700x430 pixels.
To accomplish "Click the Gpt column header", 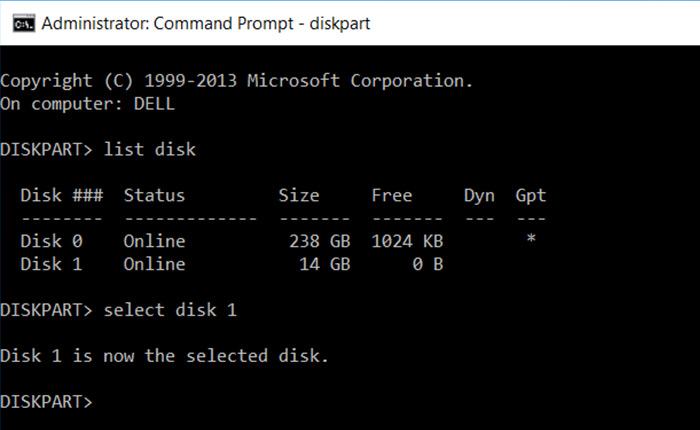I will point(530,196).
